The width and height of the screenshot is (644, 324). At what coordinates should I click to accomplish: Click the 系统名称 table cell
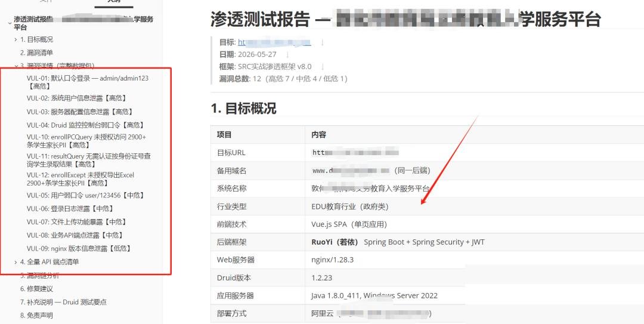258,189
